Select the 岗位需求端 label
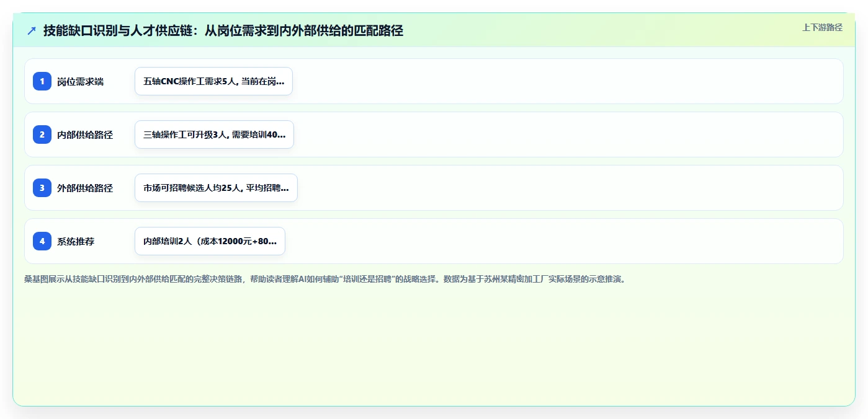 pyautogui.click(x=80, y=82)
